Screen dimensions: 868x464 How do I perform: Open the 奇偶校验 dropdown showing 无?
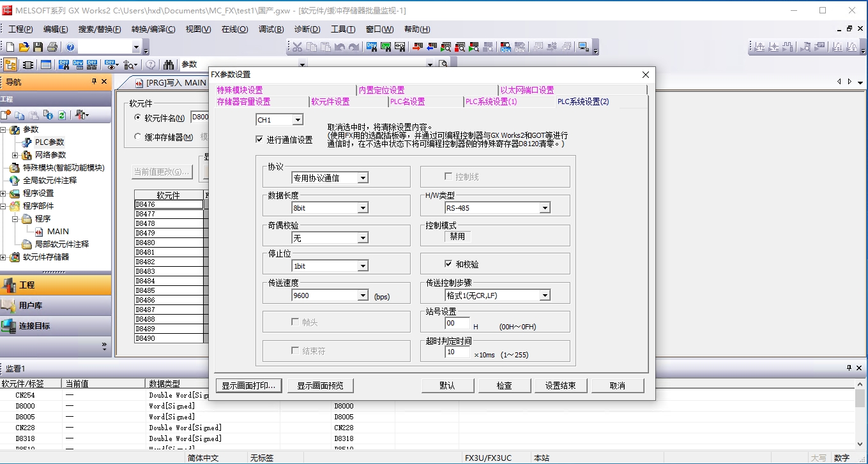click(363, 238)
